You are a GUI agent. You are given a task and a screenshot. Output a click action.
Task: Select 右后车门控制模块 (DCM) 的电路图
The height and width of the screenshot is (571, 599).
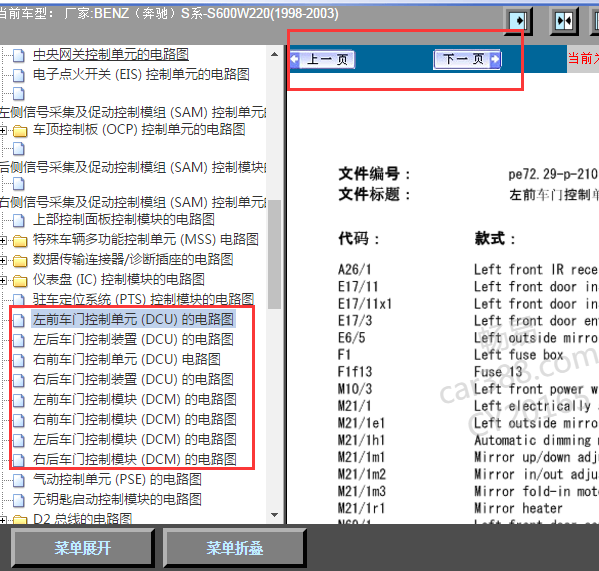134,459
